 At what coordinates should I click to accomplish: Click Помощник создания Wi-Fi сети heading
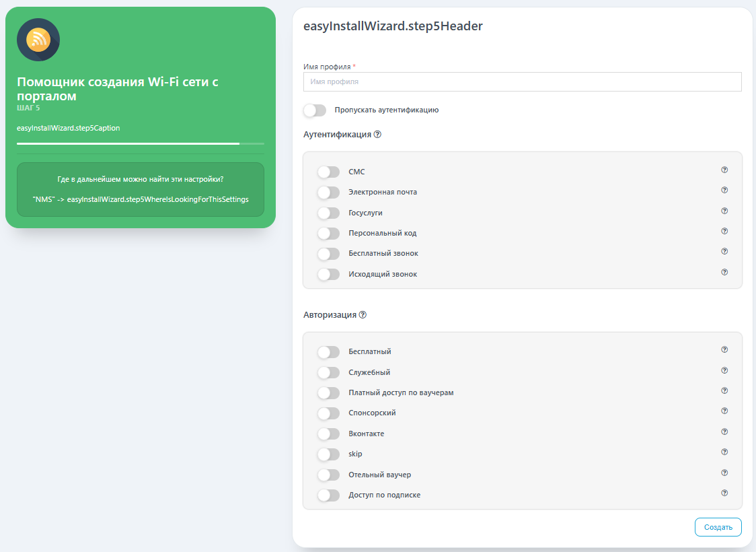click(118, 89)
